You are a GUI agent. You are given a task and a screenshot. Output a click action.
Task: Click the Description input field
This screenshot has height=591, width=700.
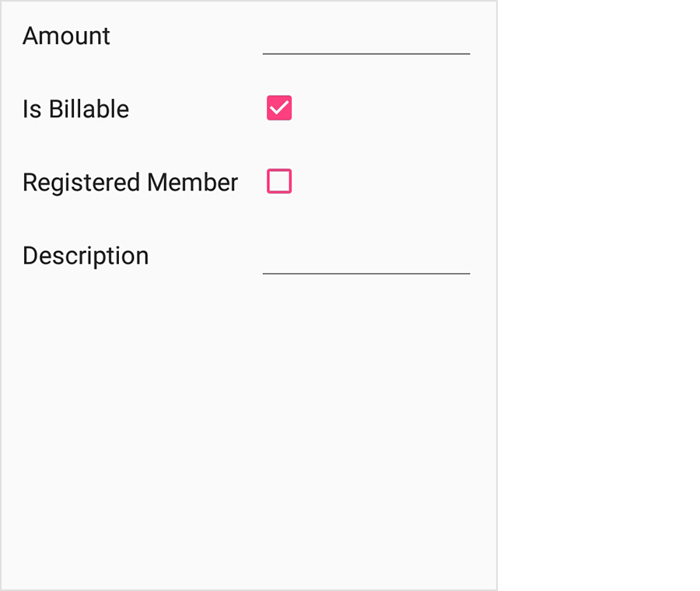click(x=366, y=259)
